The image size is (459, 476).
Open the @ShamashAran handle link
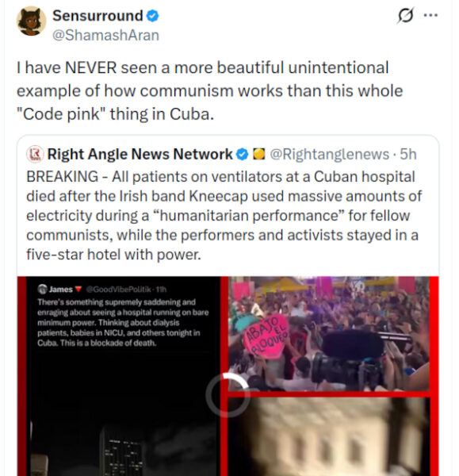pyautogui.click(x=106, y=35)
